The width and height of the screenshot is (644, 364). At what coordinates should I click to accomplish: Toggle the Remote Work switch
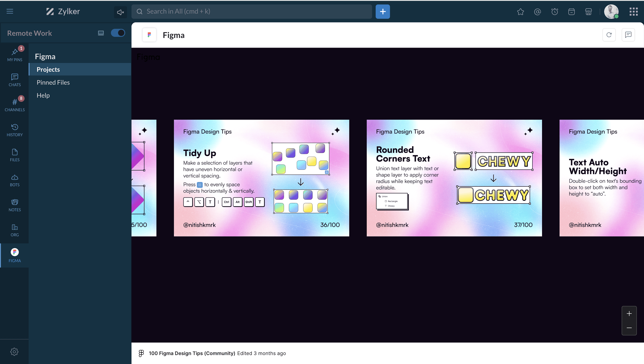pyautogui.click(x=118, y=33)
